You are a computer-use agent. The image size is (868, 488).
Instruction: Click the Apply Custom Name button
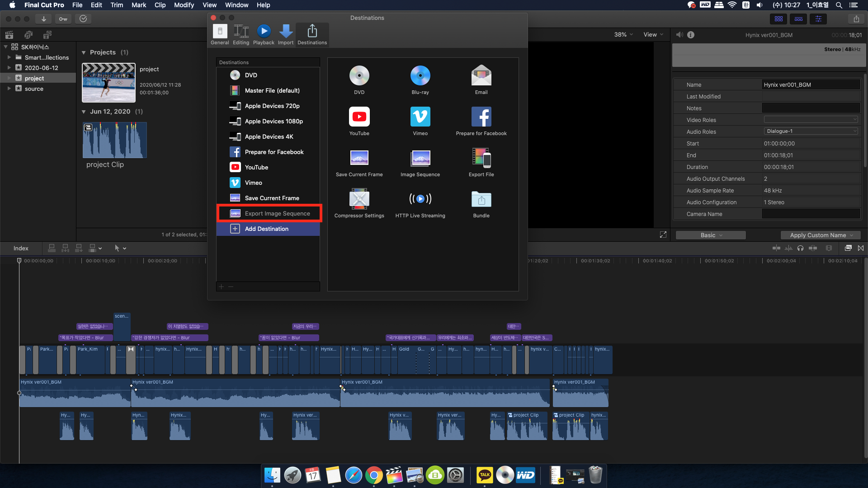tap(821, 235)
